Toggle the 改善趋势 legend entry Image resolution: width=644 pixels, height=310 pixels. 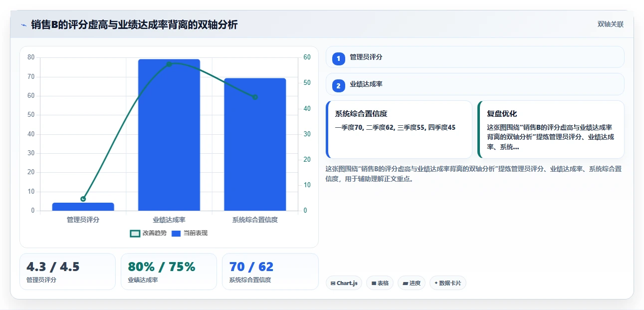[x=148, y=233]
